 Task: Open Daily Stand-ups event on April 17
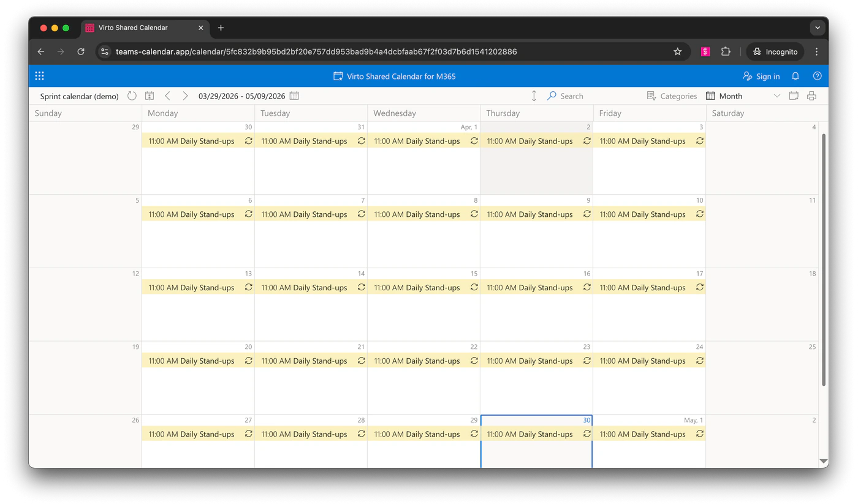649,287
